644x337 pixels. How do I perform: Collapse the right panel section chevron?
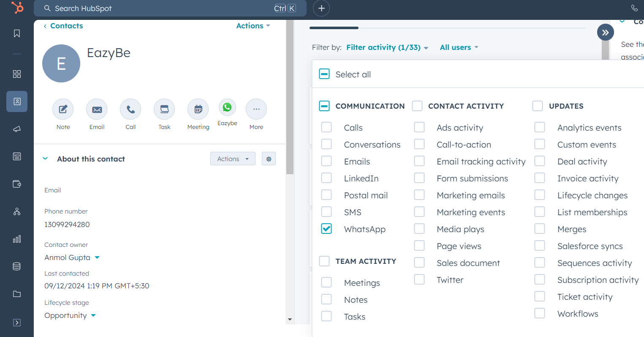(x=622, y=22)
